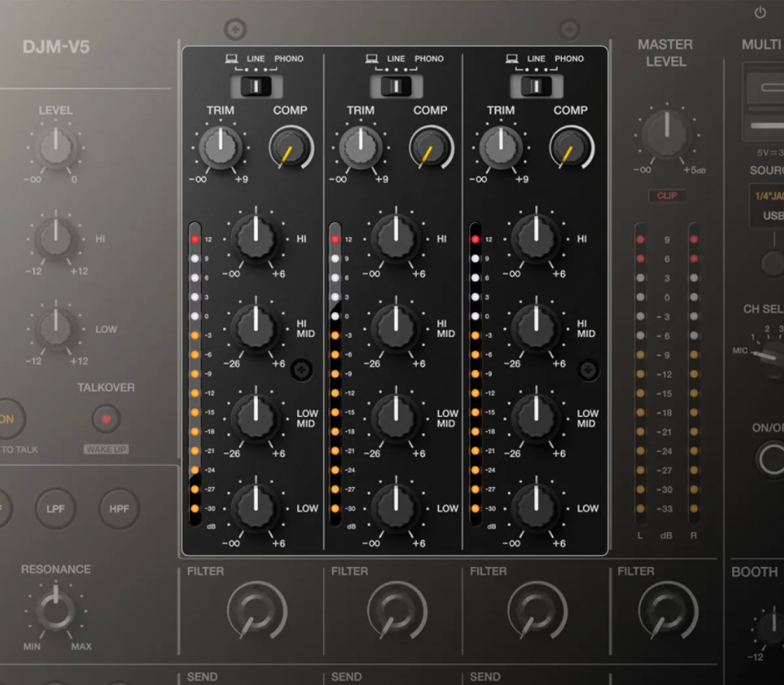Image resolution: width=784 pixels, height=685 pixels.
Task: Click the mic LEVEL knob
Action: [x=56, y=148]
